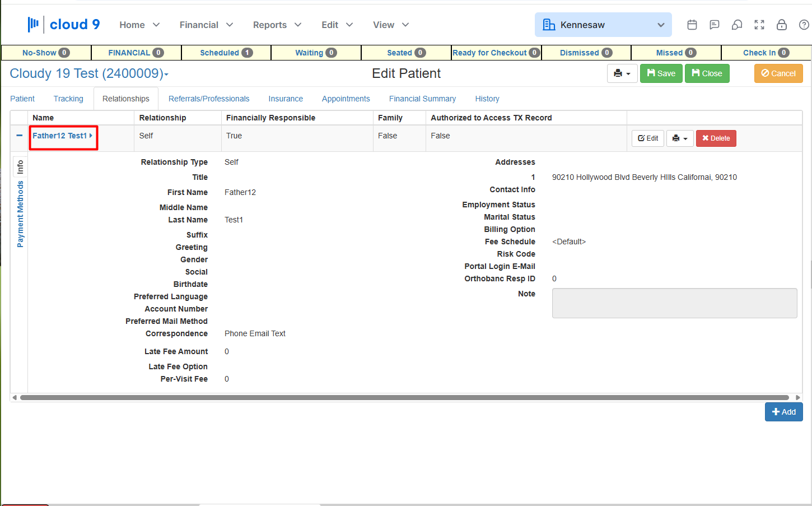812x506 pixels.
Task: Select the address 90210 Hollywood Blvd text
Action: (645, 177)
